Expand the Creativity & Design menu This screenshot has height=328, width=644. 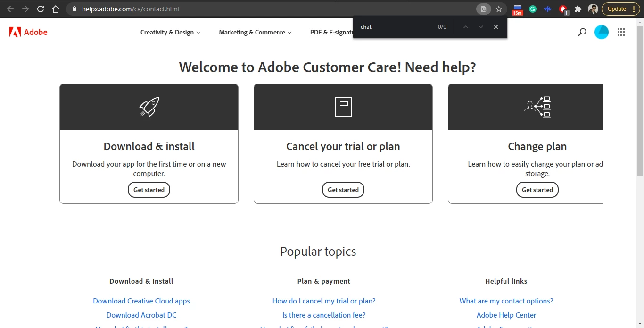(170, 32)
